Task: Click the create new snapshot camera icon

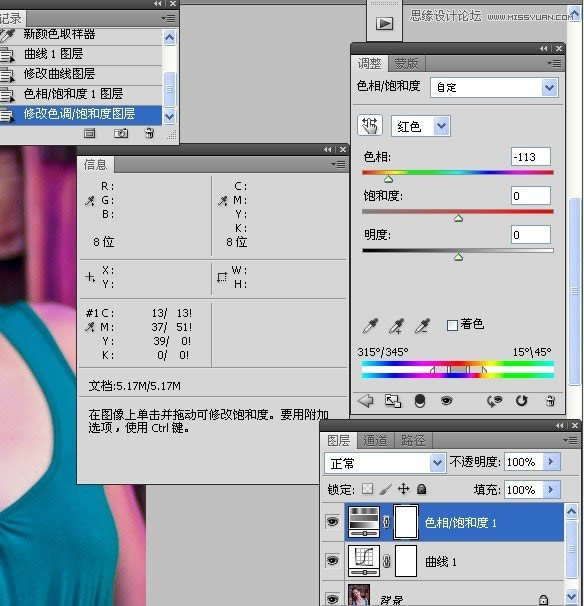Action: 121,134
